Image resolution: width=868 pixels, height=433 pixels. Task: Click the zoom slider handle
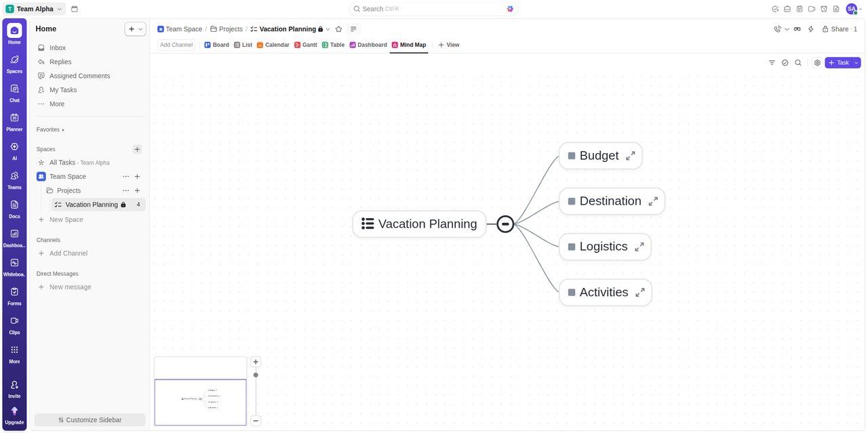256,375
